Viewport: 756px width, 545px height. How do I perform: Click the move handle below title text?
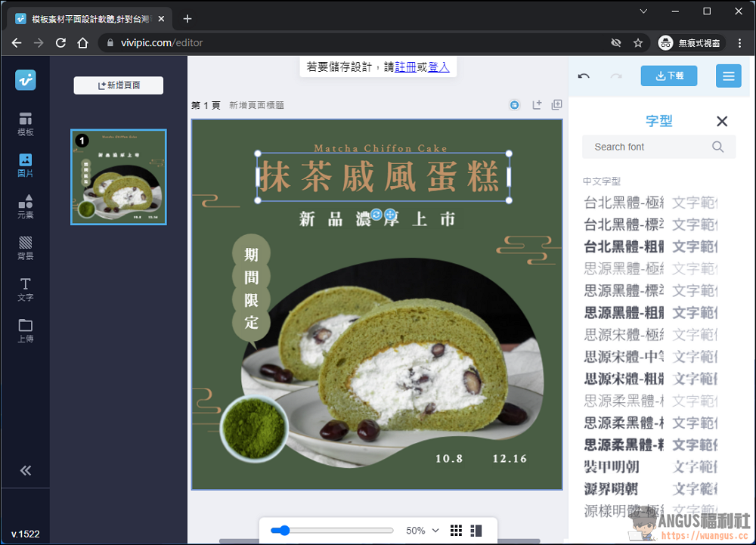[x=390, y=215]
